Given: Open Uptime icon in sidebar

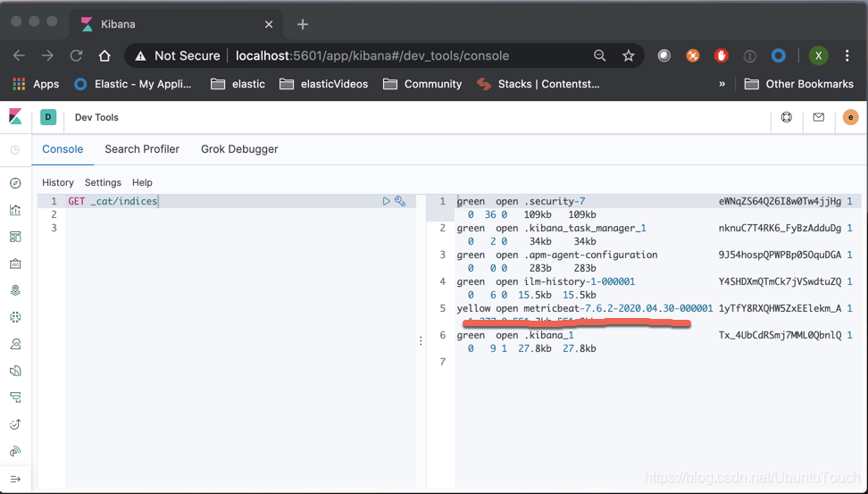Looking at the screenshot, I should [15, 424].
